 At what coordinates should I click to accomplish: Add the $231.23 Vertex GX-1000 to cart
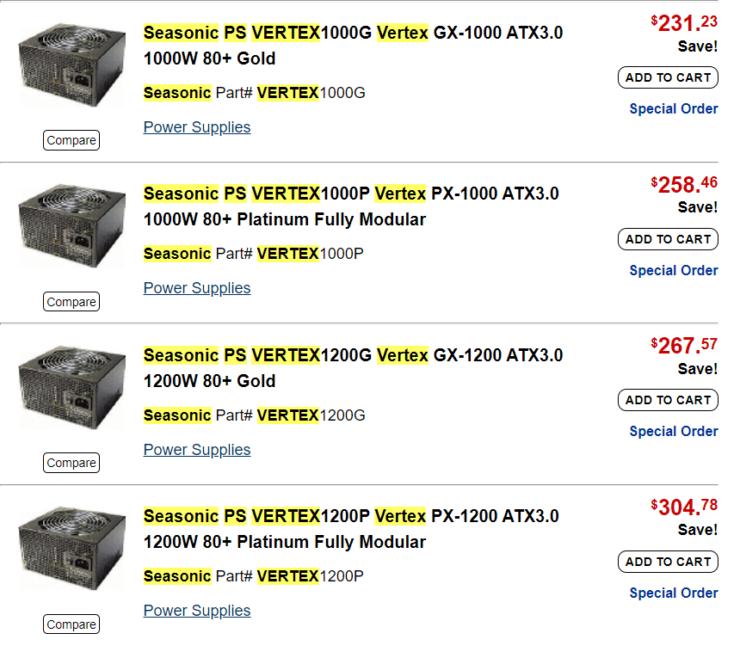click(x=668, y=77)
